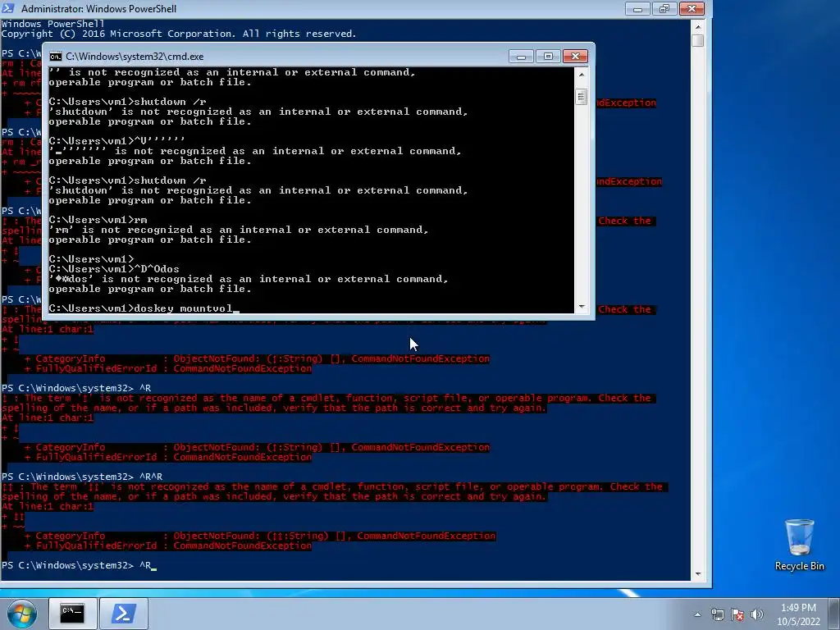Screen dimensions: 840x630
Task: Click the '^D^Odos' command line in cmd
Action: point(114,269)
